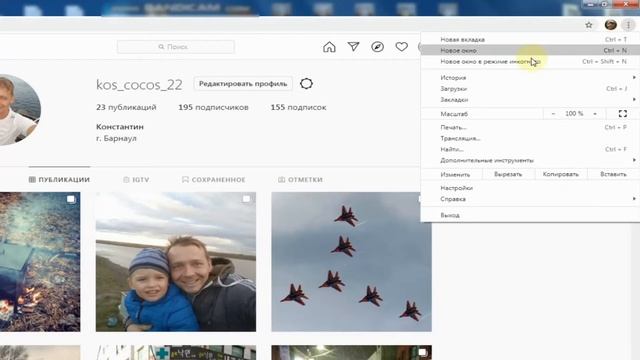
Task: Open Загрузки from the menu
Action: 530,89
